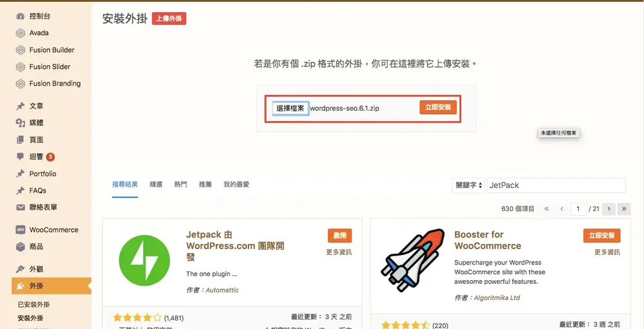644x329 pixels.
Task: Open 更多資訊 for Jetpack
Action: 339,252
